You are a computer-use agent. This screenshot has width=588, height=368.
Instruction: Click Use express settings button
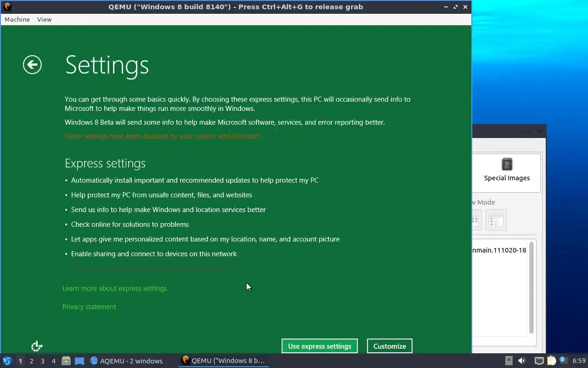[x=320, y=346]
